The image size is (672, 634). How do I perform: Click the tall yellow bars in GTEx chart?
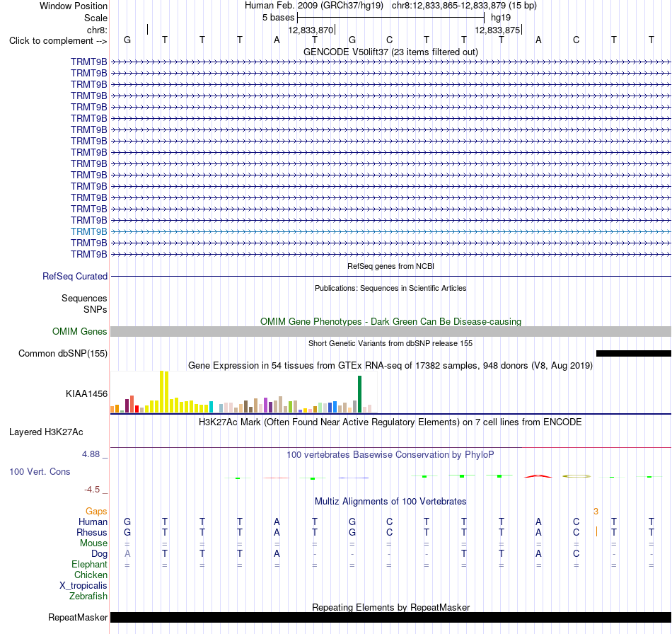(164, 392)
